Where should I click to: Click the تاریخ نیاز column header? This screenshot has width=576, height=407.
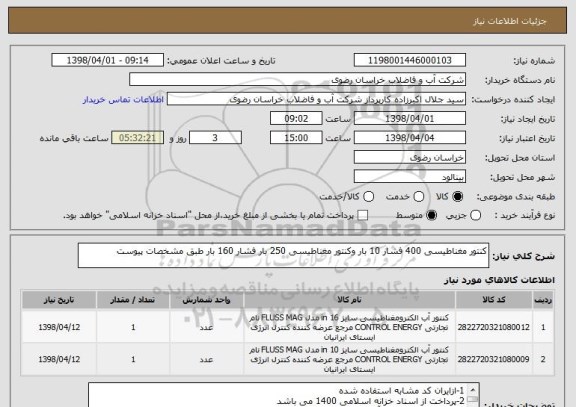click(x=59, y=300)
